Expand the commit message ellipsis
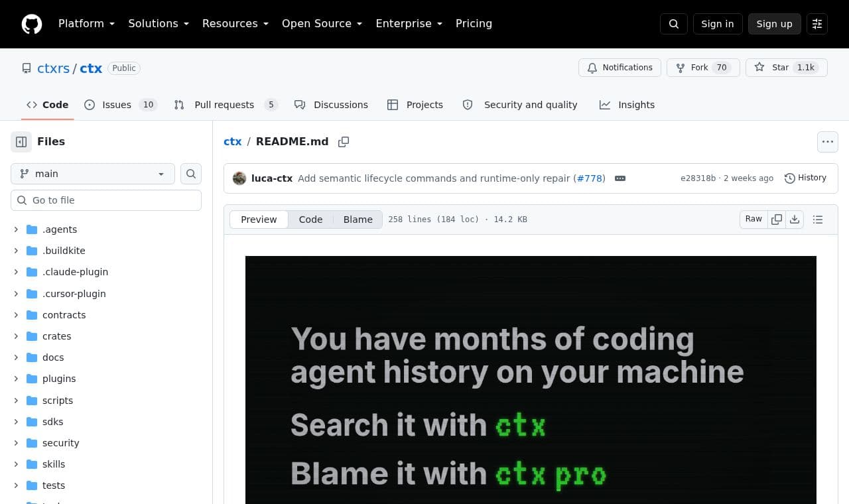The image size is (849, 504). [x=620, y=178]
